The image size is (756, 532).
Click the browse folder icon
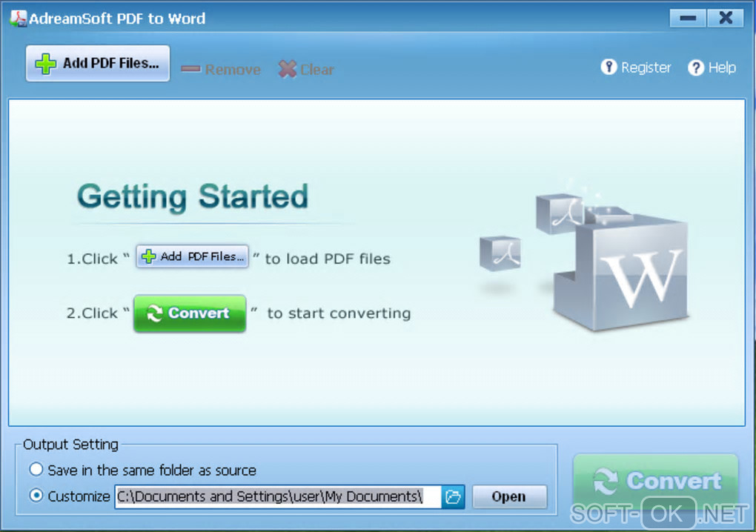[453, 497]
